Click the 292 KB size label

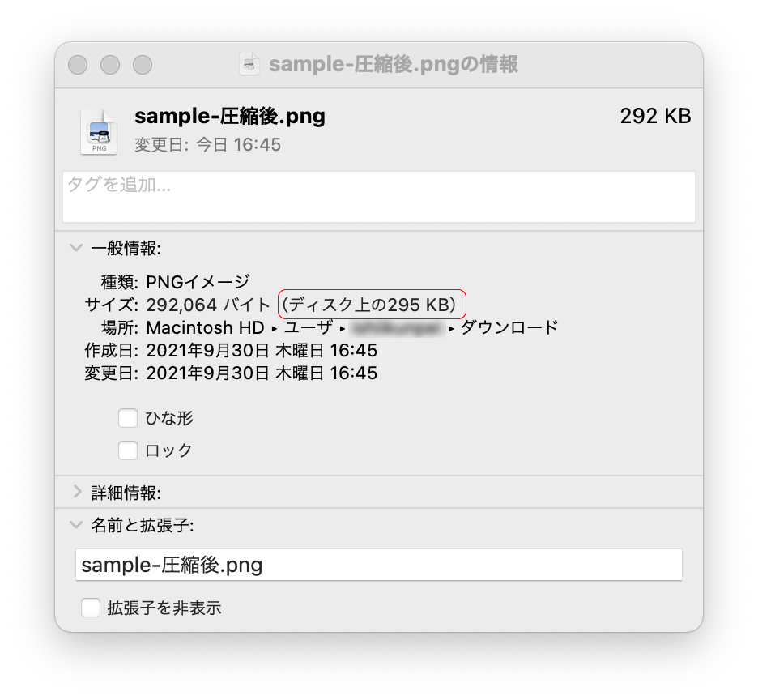click(655, 116)
